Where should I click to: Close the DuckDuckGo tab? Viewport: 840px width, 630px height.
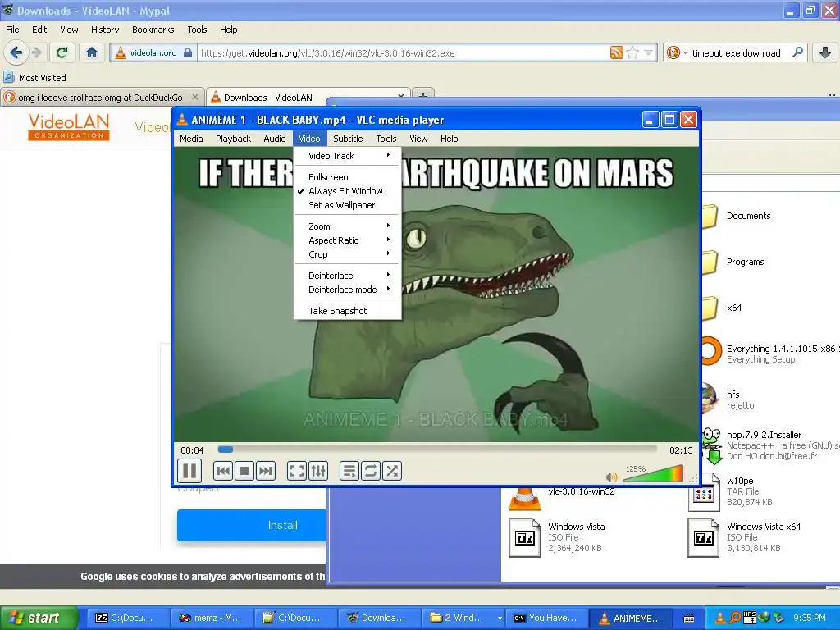tap(195, 97)
